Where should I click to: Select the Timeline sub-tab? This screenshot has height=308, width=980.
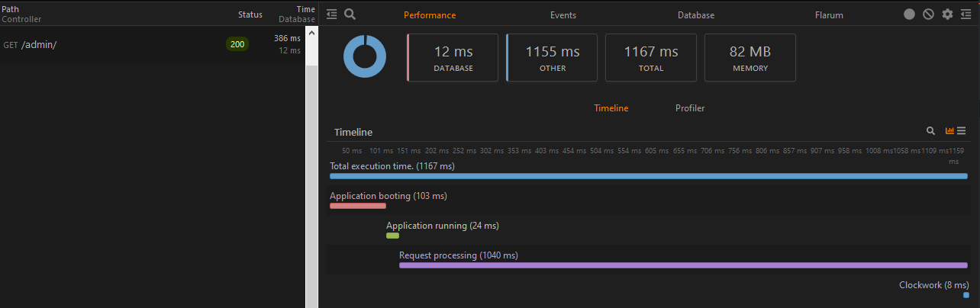coord(611,108)
